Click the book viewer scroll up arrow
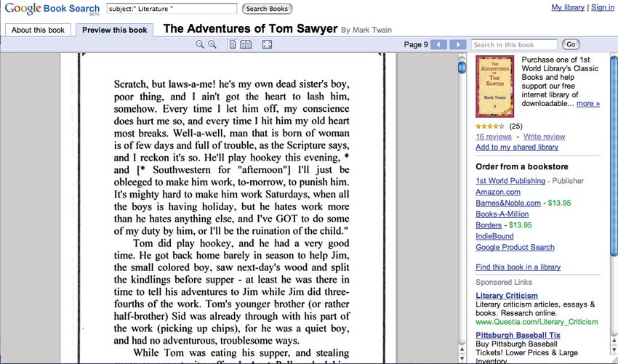Screen dimensions: 618x364 462,349
